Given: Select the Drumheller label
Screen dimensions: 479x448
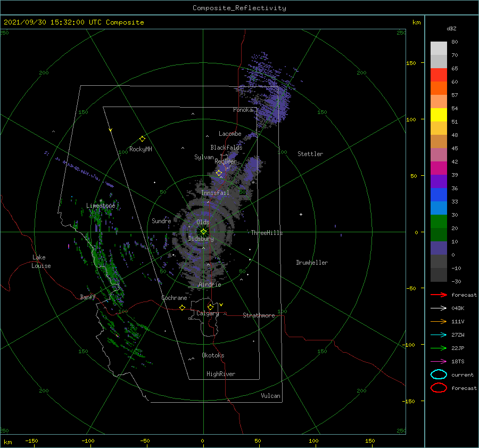Looking at the screenshot, I should pyautogui.click(x=312, y=263).
